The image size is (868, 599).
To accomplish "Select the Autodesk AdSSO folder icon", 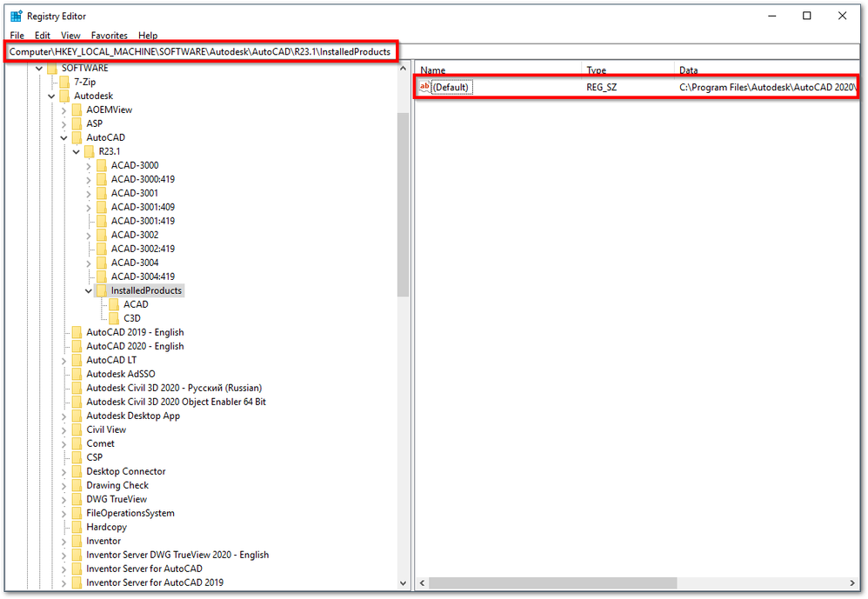I will pyautogui.click(x=77, y=374).
